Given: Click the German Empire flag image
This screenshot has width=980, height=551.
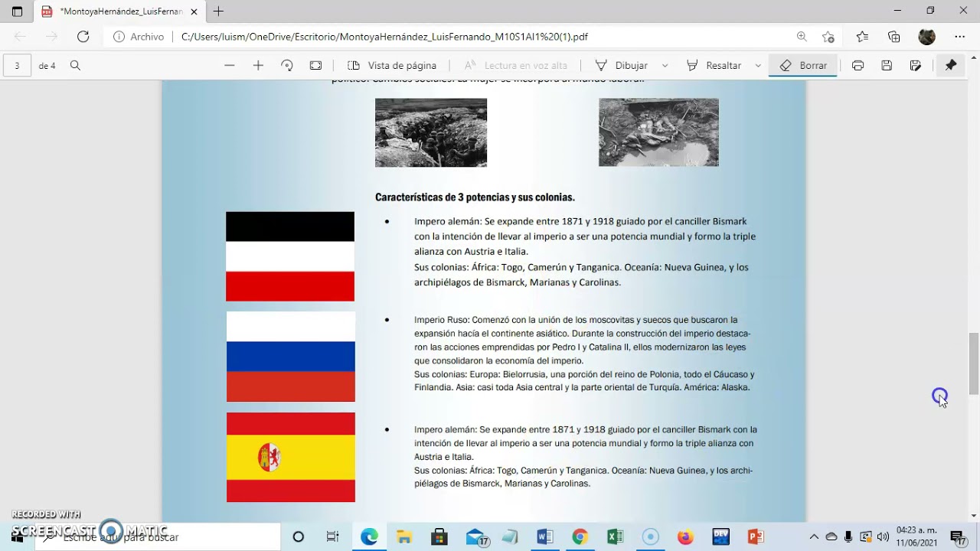Looking at the screenshot, I should coord(290,256).
